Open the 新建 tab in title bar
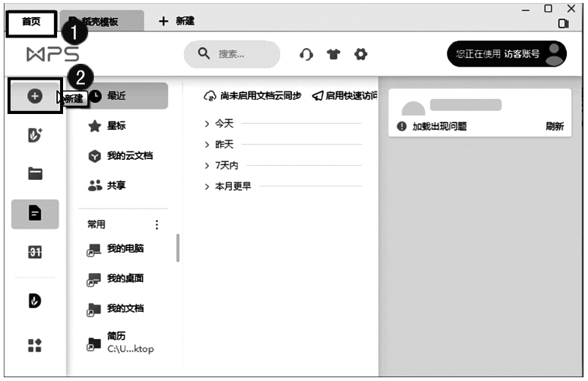This screenshot has height=381, width=588. tap(177, 22)
